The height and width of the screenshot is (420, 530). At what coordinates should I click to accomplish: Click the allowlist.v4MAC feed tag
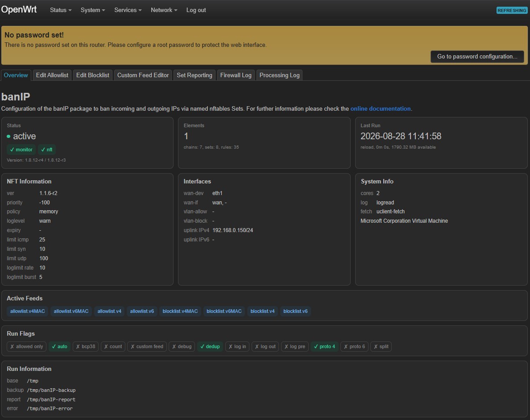(x=27, y=311)
